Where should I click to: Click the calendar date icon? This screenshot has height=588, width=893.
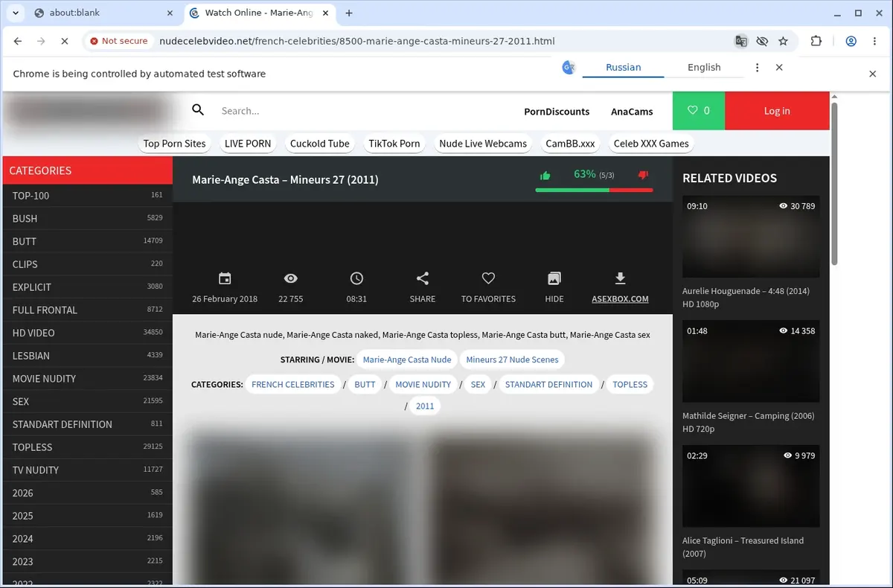coord(225,278)
